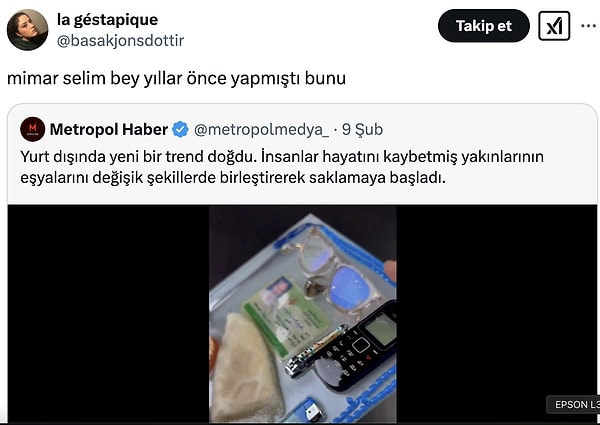The width and height of the screenshot is (600, 425).
Task: Open the @basakjonsdottir handle link
Action: pos(121,41)
